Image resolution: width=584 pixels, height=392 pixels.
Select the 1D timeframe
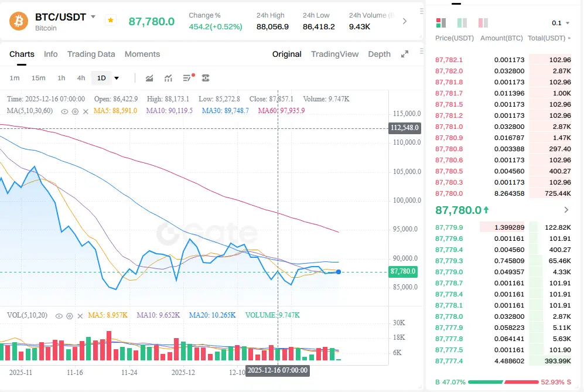tap(101, 78)
